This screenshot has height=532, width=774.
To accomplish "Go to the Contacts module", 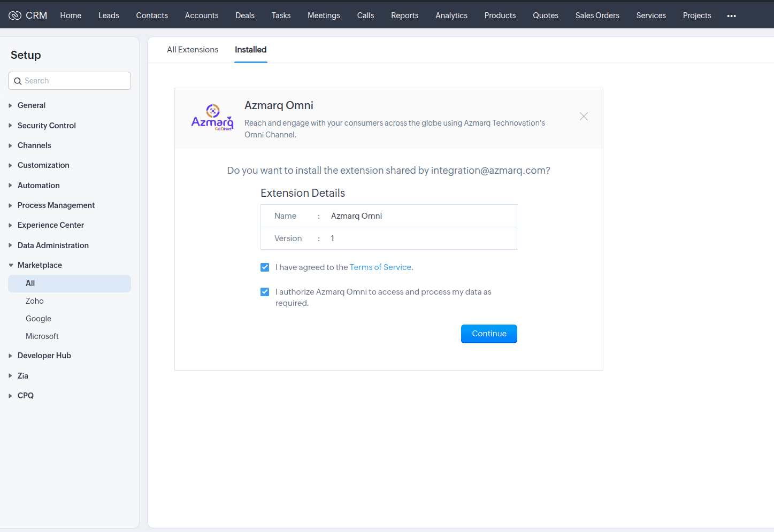I will click(152, 16).
